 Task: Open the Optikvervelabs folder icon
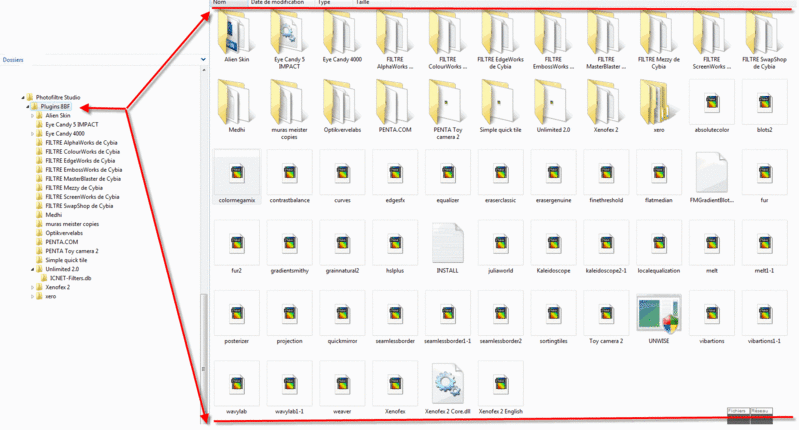point(342,102)
